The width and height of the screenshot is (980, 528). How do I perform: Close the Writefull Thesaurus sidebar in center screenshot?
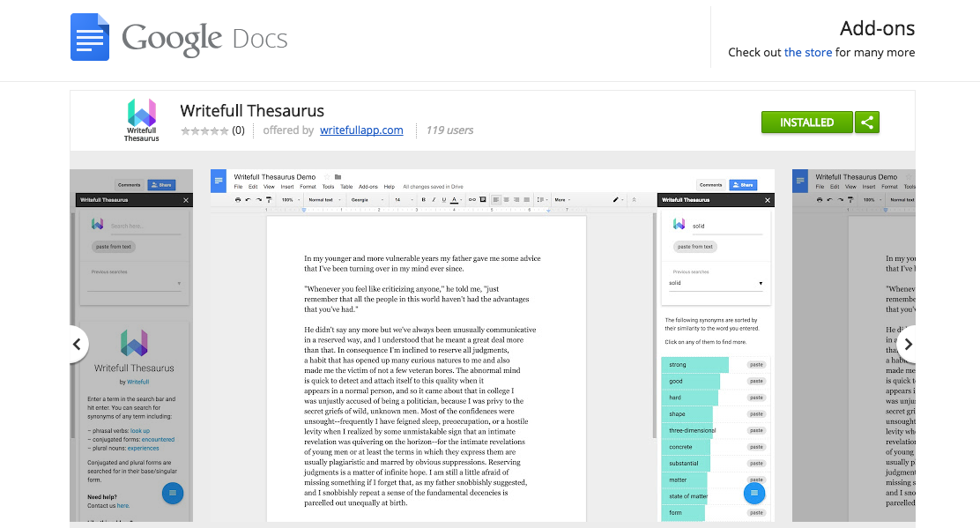click(768, 200)
